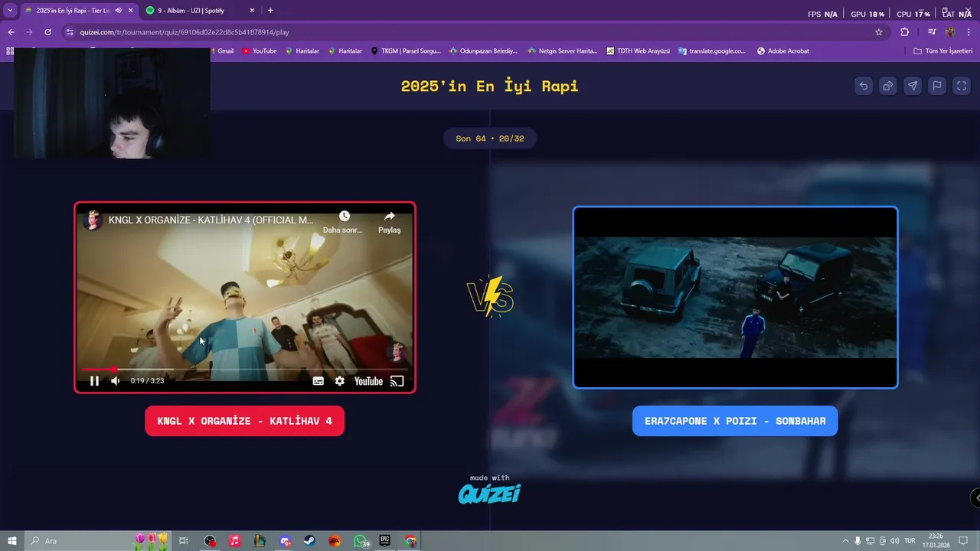The width and height of the screenshot is (980, 551).
Task: Click the paper plane share icon
Action: click(913, 86)
